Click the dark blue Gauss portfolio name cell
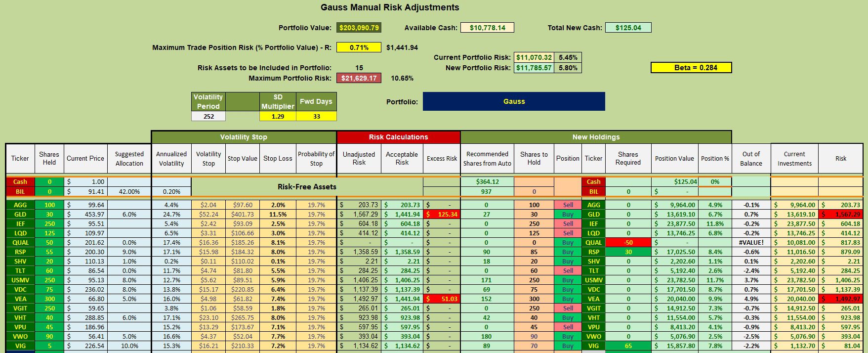 514,101
